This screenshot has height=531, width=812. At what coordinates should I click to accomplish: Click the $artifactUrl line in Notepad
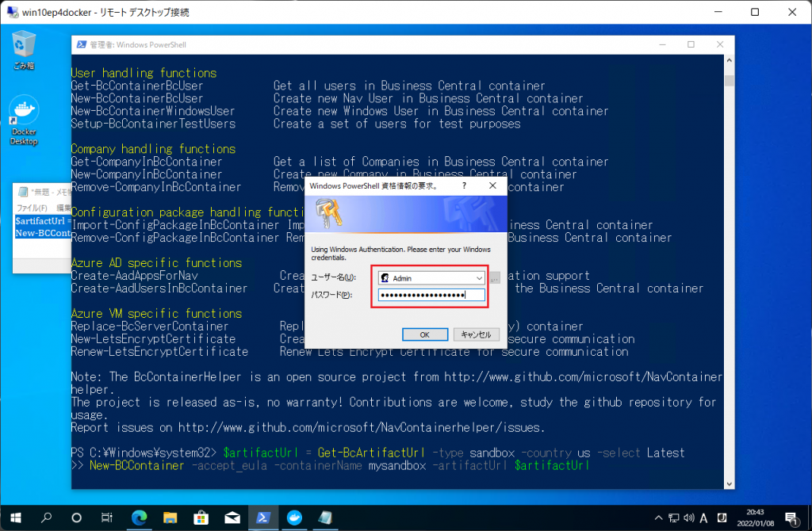click(x=44, y=221)
